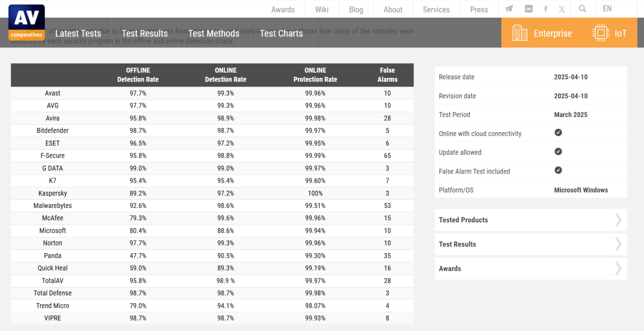This screenshot has width=644, height=331.
Task: Select the Panda row name
Action: click(53, 255)
